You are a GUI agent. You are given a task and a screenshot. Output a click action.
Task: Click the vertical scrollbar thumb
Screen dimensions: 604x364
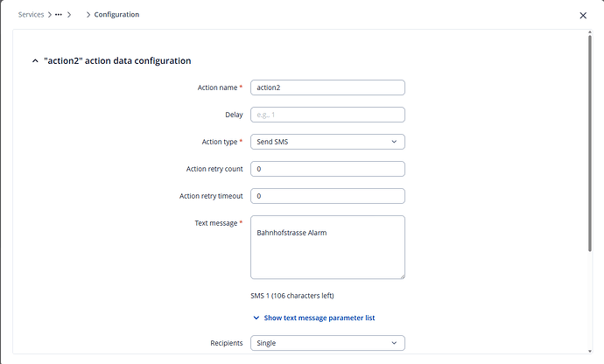[x=590, y=143]
